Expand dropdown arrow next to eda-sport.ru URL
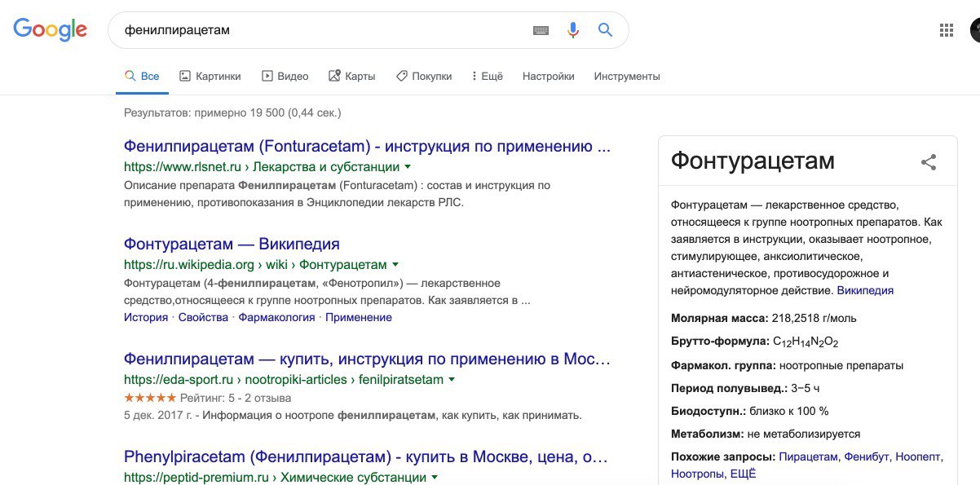Image resolution: width=980 pixels, height=485 pixels. coord(452,380)
